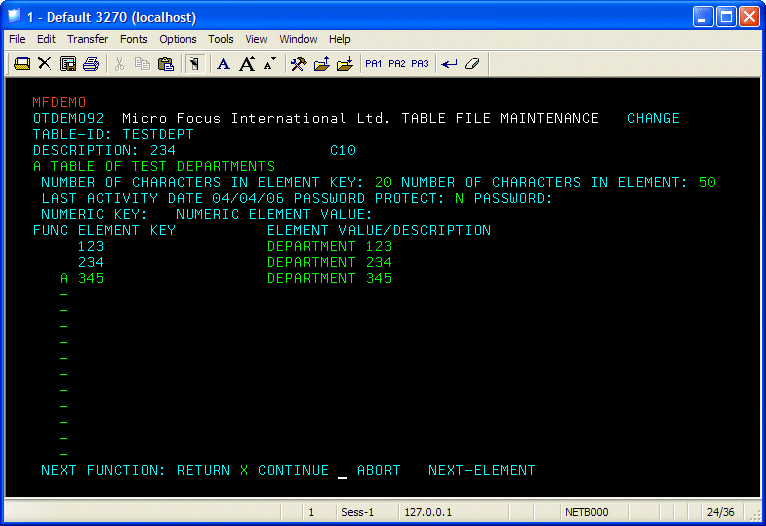The image size is (766, 526).
Task: Click the TESTDEPT table ID
Action: 158,134
